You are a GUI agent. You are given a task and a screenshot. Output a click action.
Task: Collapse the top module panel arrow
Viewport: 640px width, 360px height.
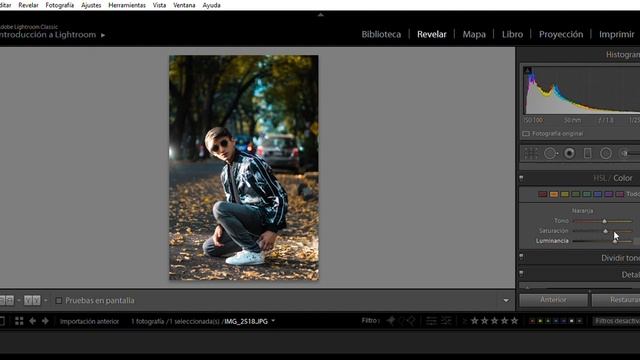tap(320, 15)
